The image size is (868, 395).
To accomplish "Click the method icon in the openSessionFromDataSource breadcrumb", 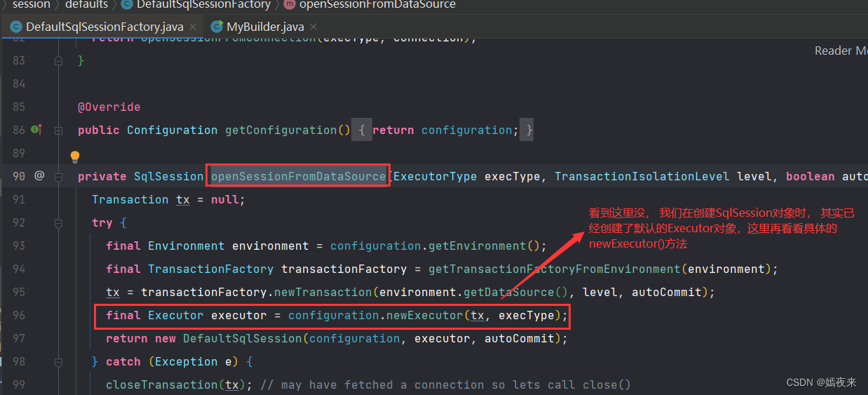I will click(289, 4).
